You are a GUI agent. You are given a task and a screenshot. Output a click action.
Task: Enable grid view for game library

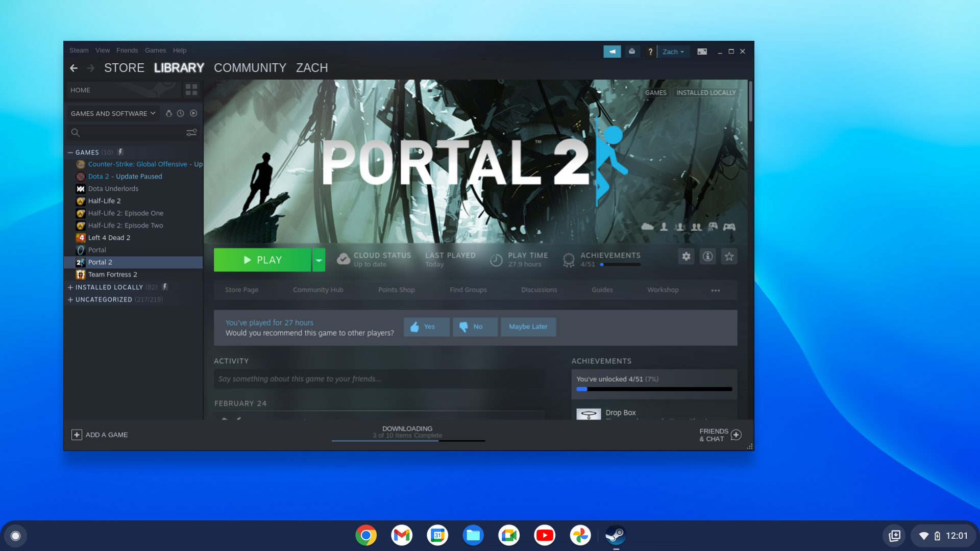click(x=191, y=89)
